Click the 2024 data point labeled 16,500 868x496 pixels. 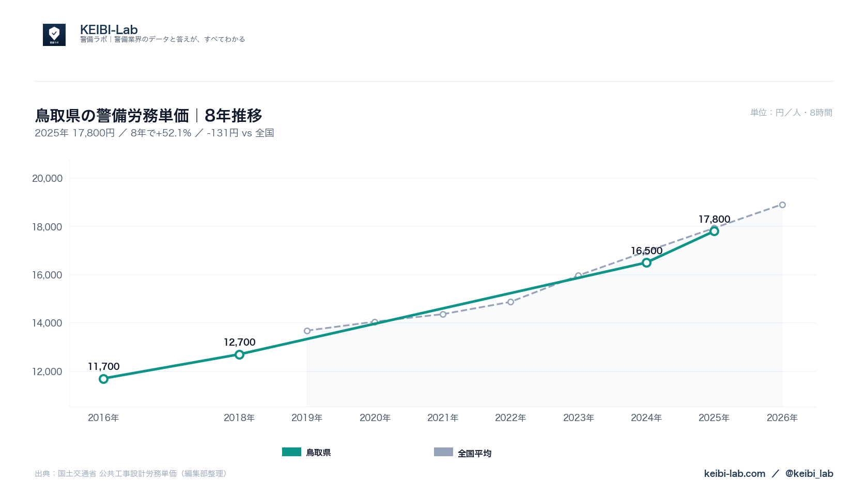pyautogui.click(x=646, y=262)
